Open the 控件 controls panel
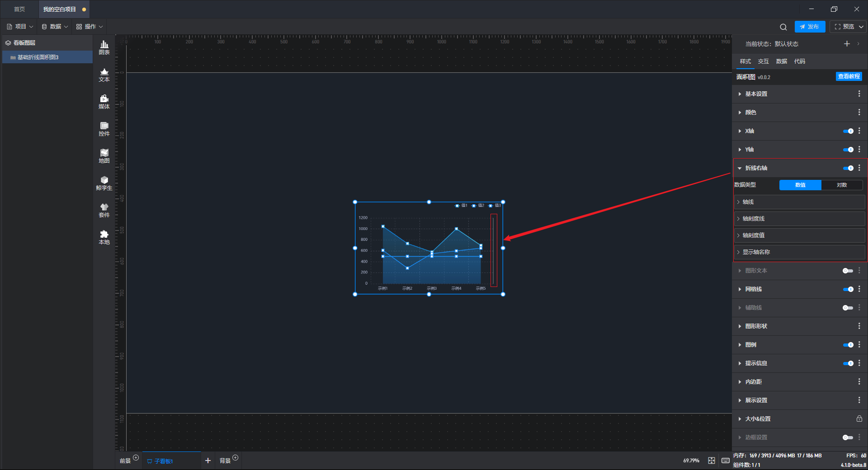Screen dimensions: 868x470 [x=104, y=129]
